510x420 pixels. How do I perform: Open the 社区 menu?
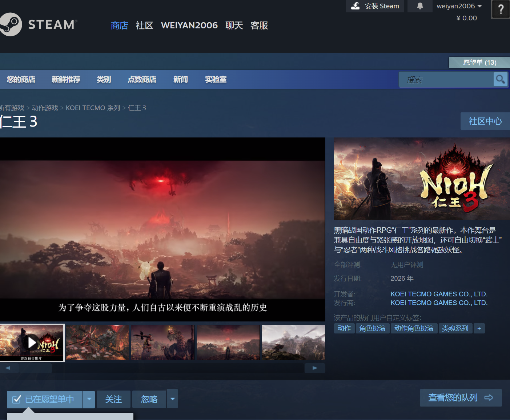coord(145,25)
